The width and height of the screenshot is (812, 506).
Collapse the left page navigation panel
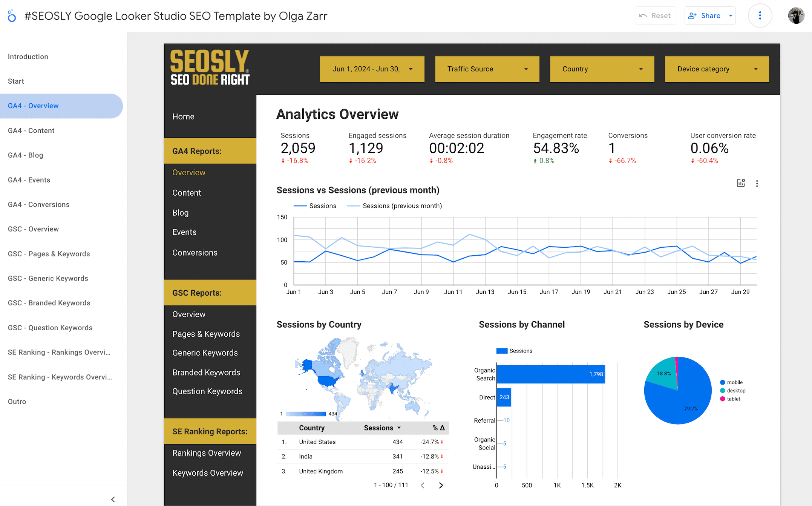pyautogui.click(x=113, y=499)
